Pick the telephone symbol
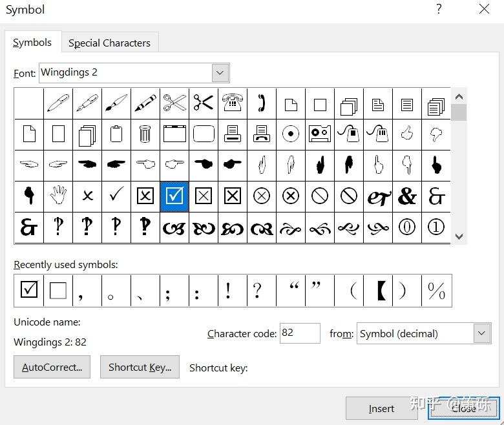The width and height of the screenshot is (504, 425). (x=233, y=103)
